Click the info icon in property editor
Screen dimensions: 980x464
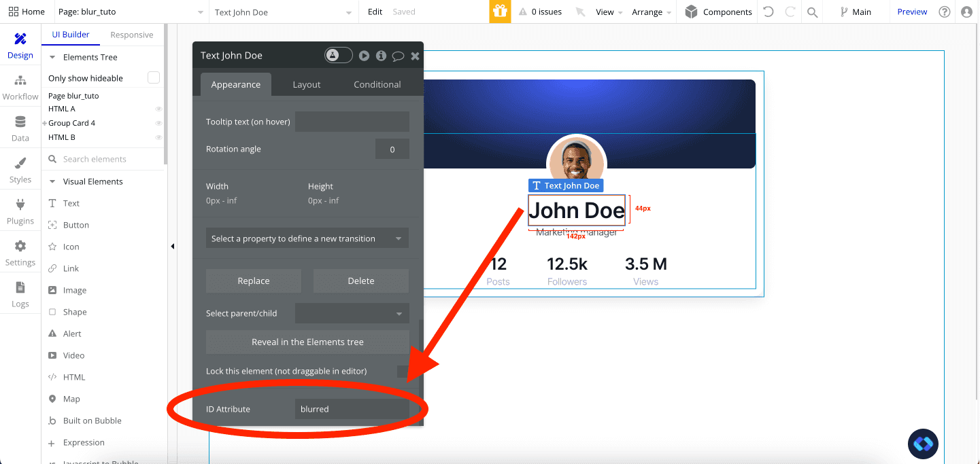tap(381, 56)
